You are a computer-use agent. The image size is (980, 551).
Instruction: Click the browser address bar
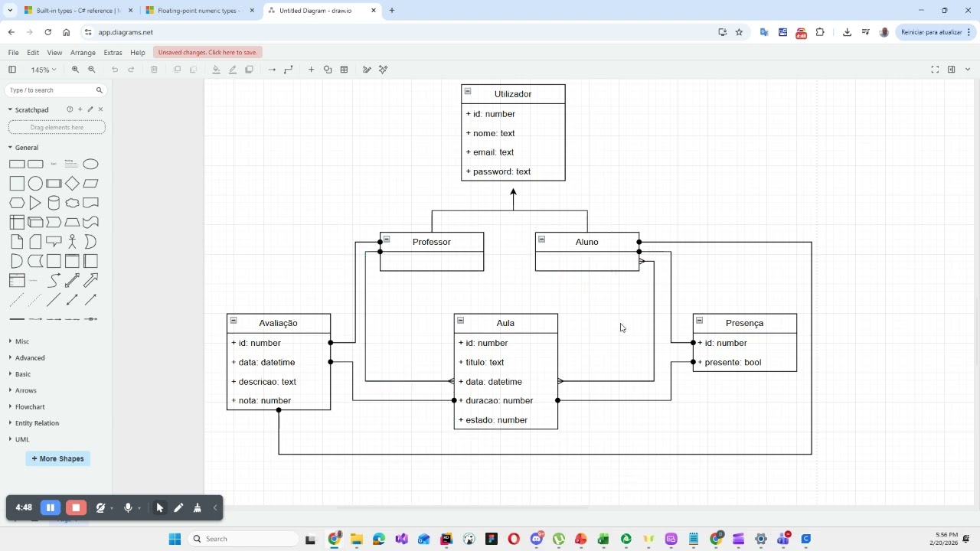pyautogui.click(x=398, y=32)
